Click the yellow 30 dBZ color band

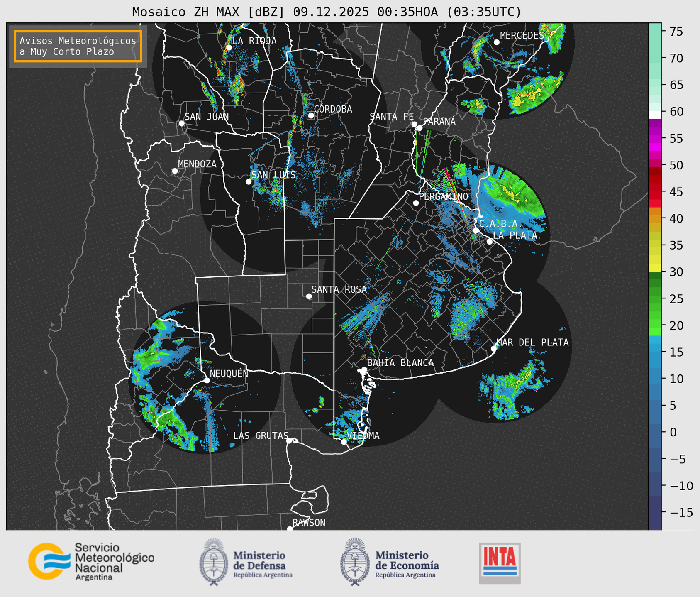[x=655, y=268]
